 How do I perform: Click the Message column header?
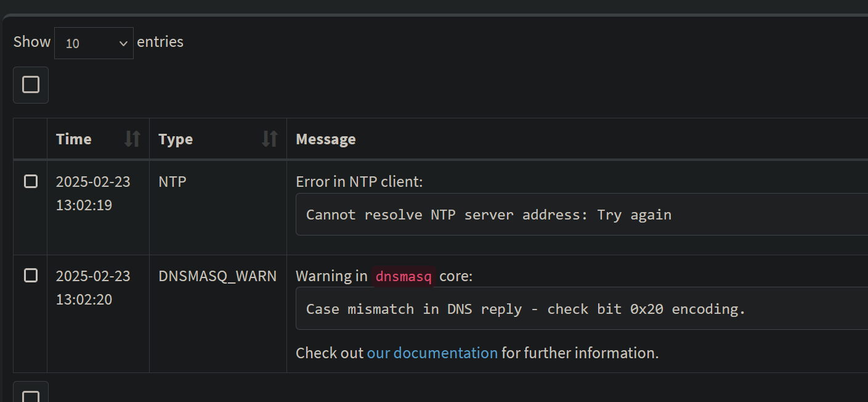click(x=326, y=139)
